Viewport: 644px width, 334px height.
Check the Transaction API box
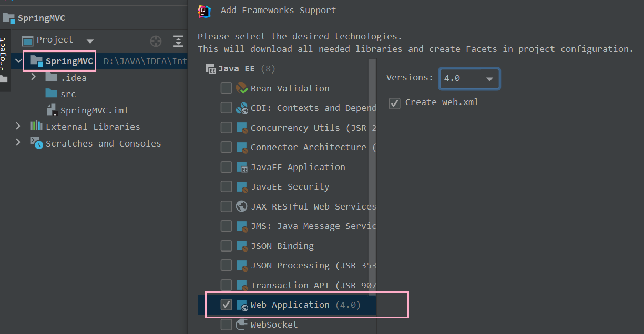226,285
